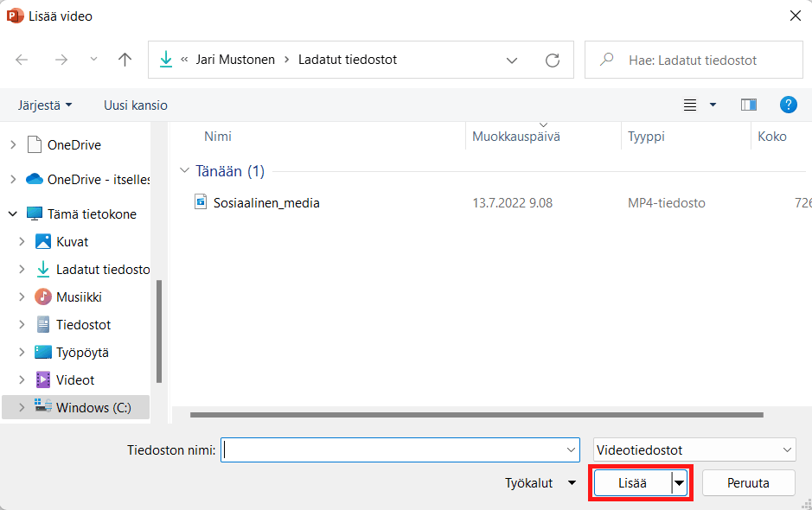The width and height of the screenshot is (812, 510).
Task: Create a new folder with Uusi kansio
Action: pyautogui.click(x=136, y=105)
